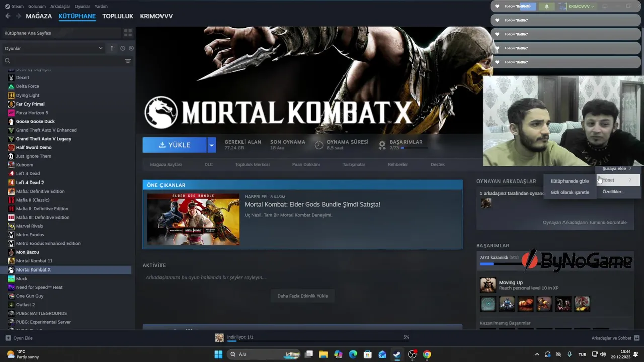This screenshot has width=644, height=362.
Task: Click the Muck game icon
Action: [x=11, y=279]
